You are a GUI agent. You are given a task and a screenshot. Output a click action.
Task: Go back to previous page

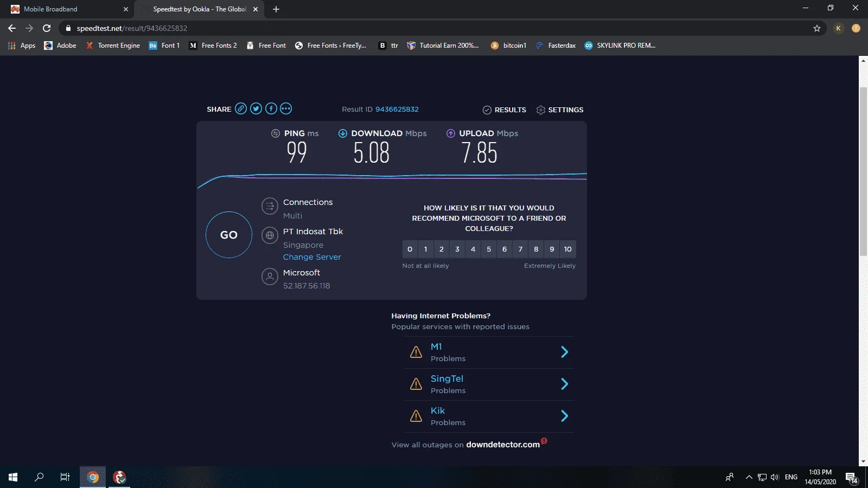[x=12, y=28]
